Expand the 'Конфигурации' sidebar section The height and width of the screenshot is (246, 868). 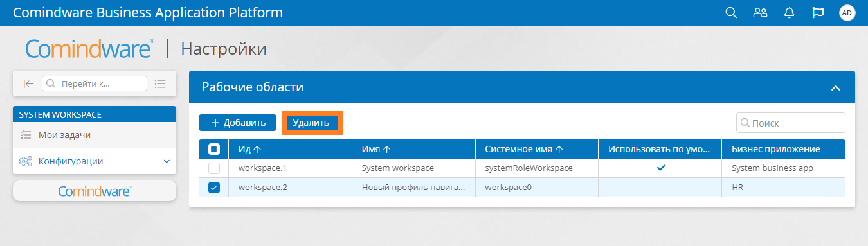tap(95, 161)
